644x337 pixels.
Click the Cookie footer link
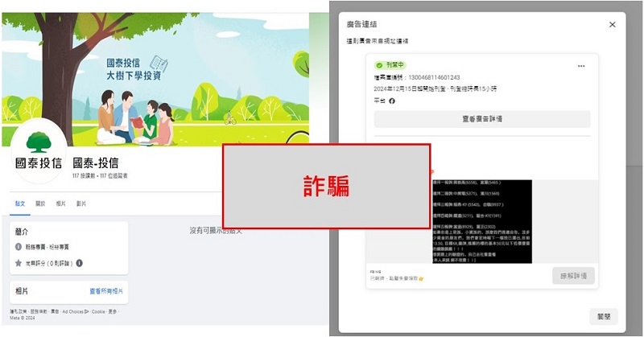click(x=98, y=311)
